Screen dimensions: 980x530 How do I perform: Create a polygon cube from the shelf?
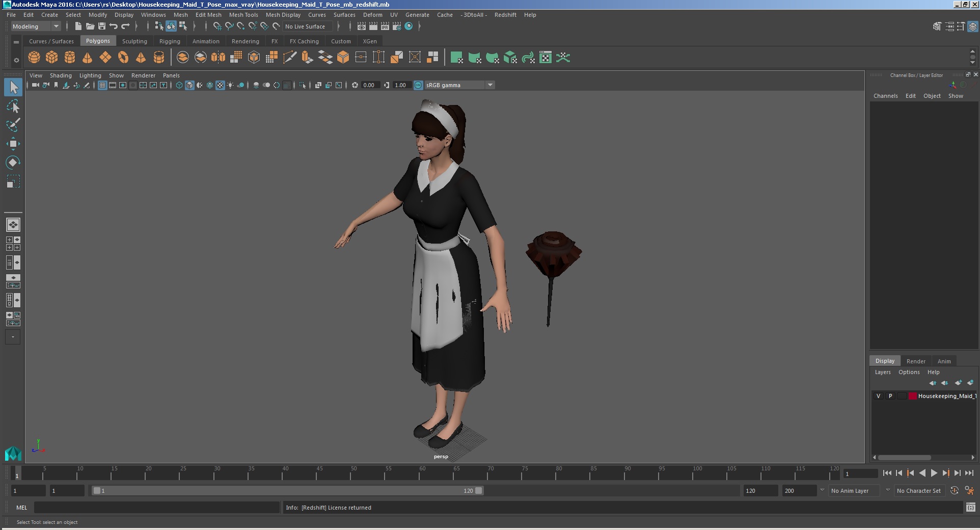click(x=52, y=58)
